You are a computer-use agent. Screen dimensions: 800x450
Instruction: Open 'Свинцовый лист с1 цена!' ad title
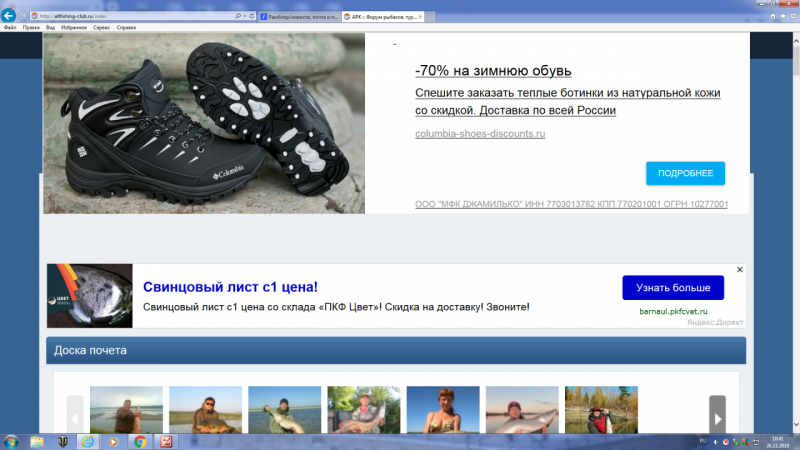(x=230, y=287)
